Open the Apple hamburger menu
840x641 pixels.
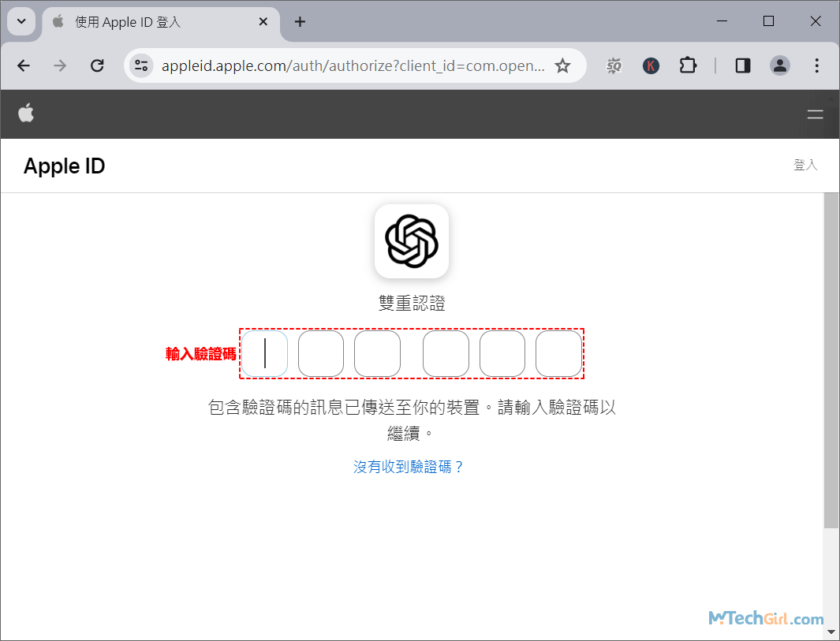tap(815, 114)
